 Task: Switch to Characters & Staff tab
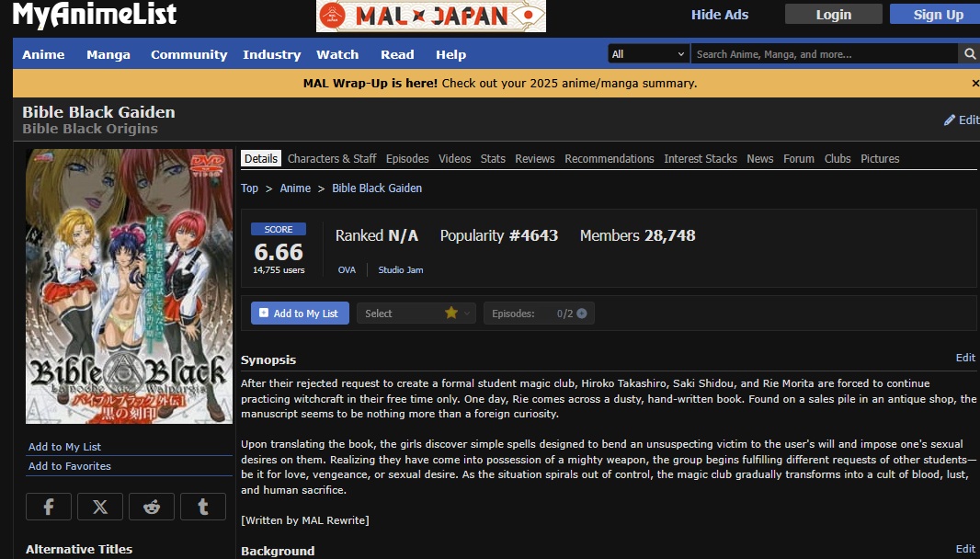(x=332, y=159)
